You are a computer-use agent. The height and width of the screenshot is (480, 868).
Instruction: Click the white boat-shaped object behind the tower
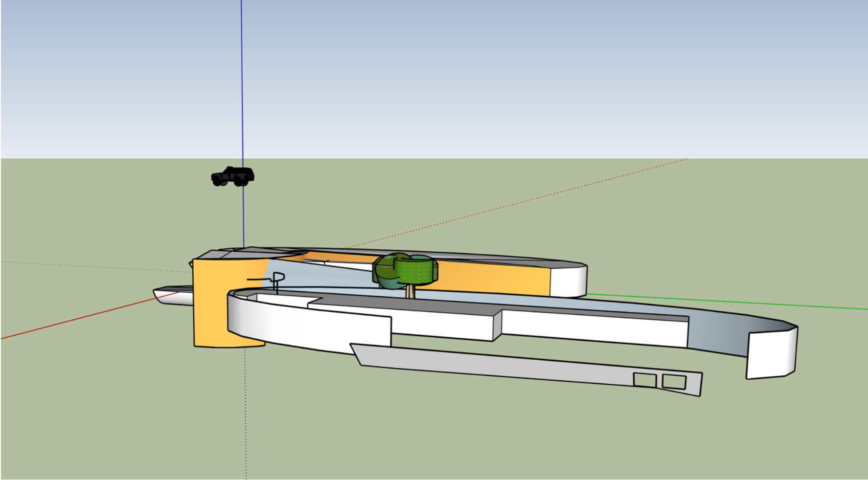(x=171, y=296)
